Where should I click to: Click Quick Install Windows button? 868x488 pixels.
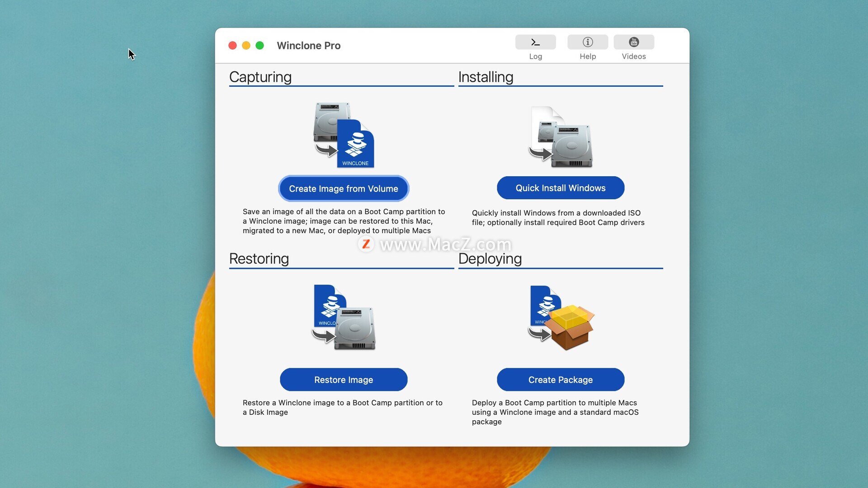coord(561,188)
